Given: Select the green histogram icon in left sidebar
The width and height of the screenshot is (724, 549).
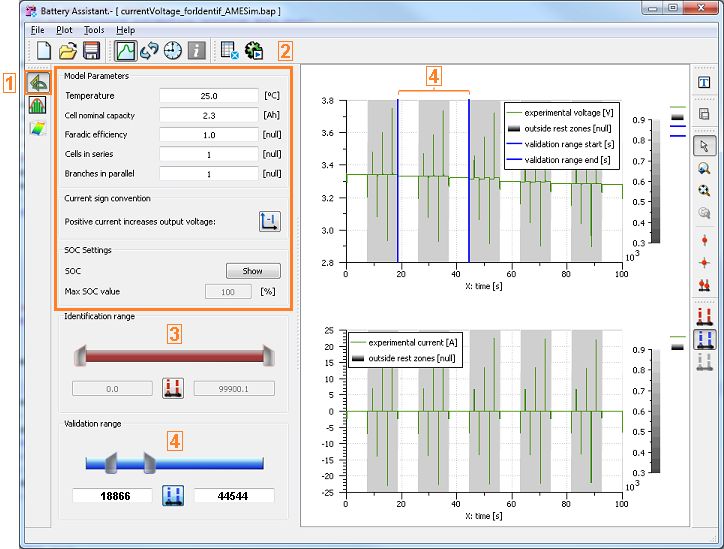Looking at the screenshot, I should point(40,106).
